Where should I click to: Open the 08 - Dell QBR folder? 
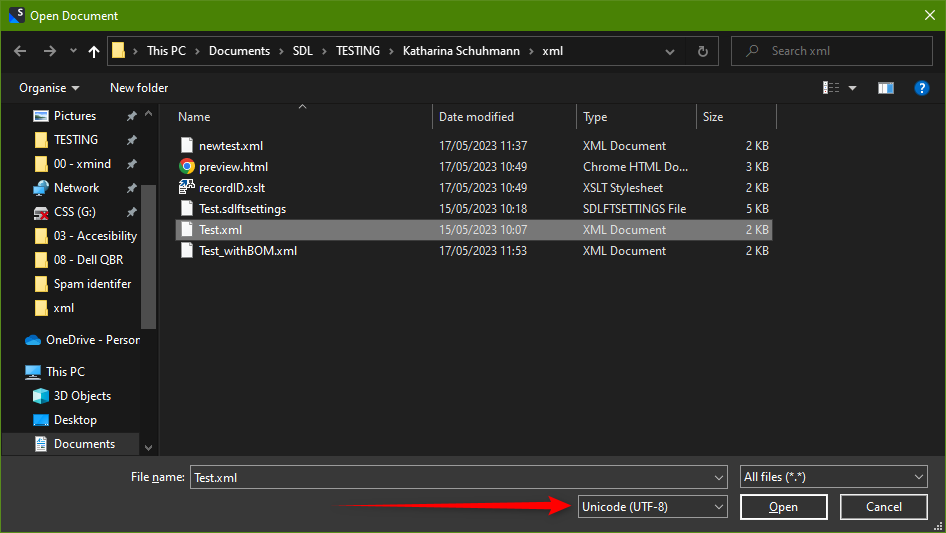(88, 260)
